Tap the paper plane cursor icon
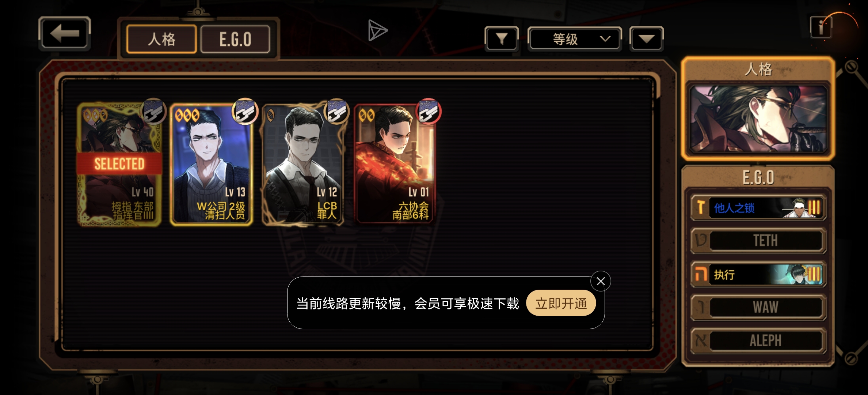 (377, 30)
